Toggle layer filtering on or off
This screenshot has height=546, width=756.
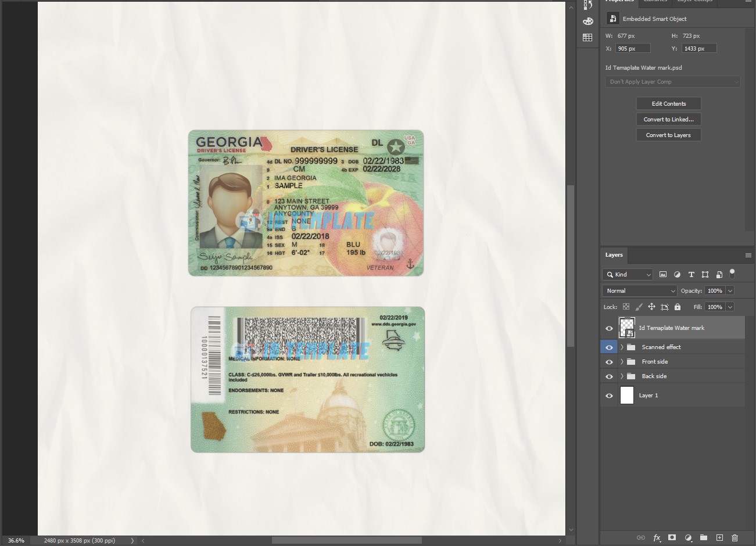[x=732, y=273]
